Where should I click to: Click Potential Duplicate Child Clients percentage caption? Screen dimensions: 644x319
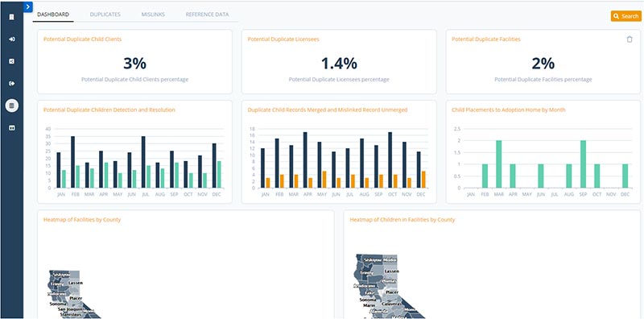point(134,80)
